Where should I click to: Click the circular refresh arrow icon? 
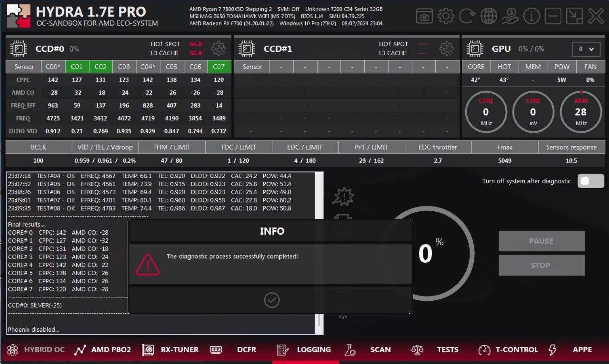(467, 16)
